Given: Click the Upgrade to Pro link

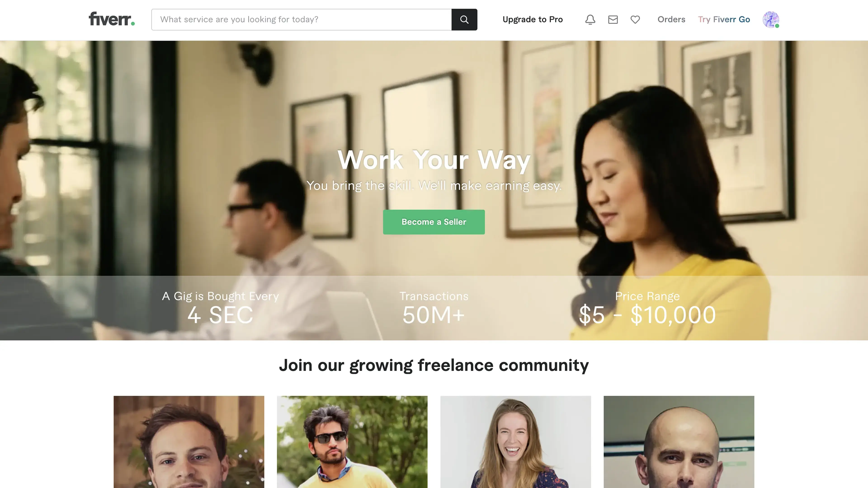Looking at the screenshot, I should (533, 19).
